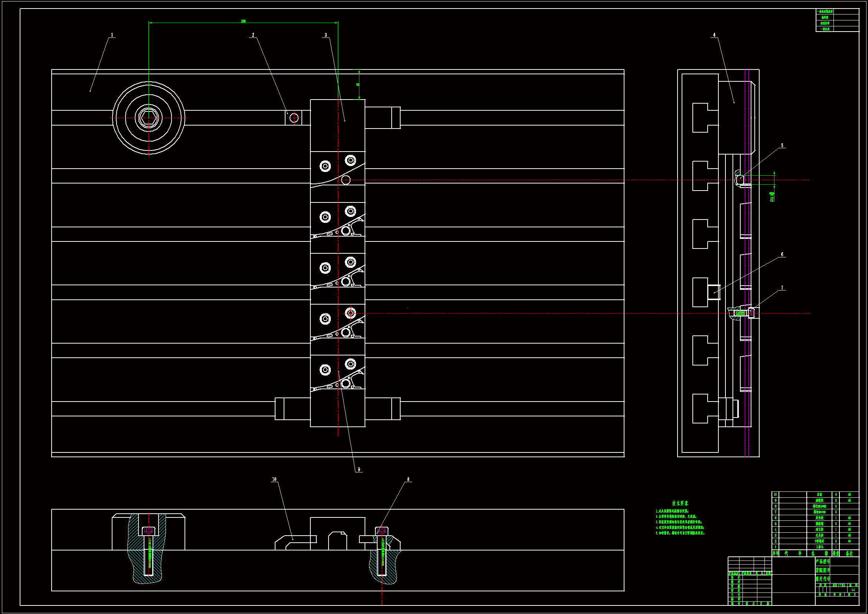Image resolution: width=868 pixels, height=614 pixels.
Task: Click part callout number 8 above bolt section
Action: (408, 479)
